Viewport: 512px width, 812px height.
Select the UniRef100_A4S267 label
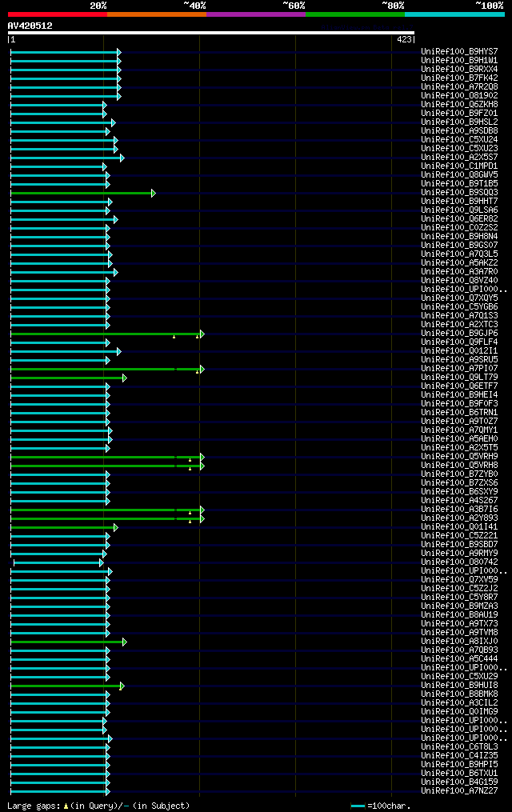click(459, 501)
